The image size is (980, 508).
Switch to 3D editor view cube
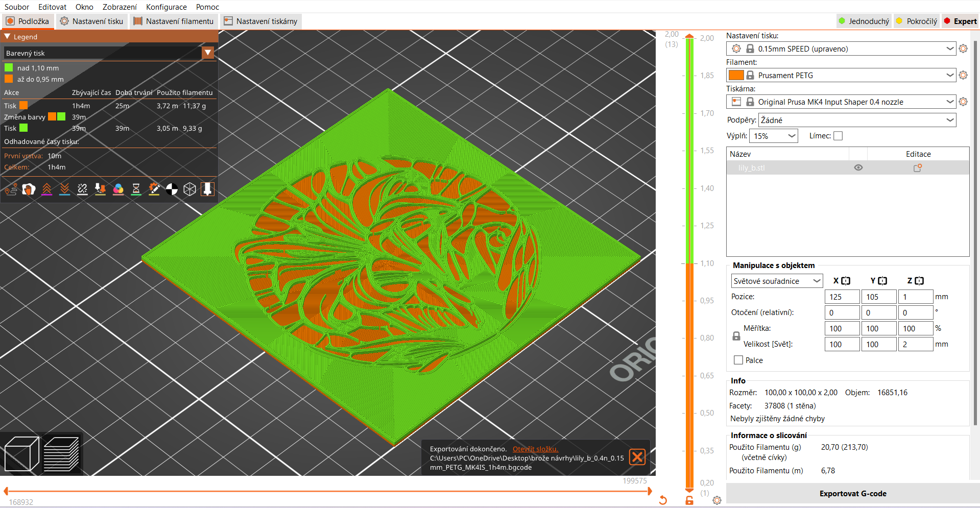pos(21,454)
